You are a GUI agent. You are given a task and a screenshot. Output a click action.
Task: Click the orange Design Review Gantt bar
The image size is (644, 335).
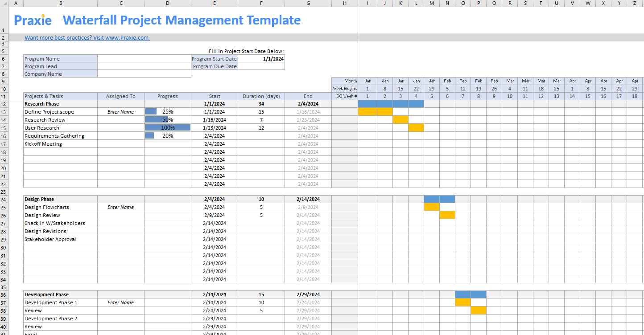tap(447, 215)
